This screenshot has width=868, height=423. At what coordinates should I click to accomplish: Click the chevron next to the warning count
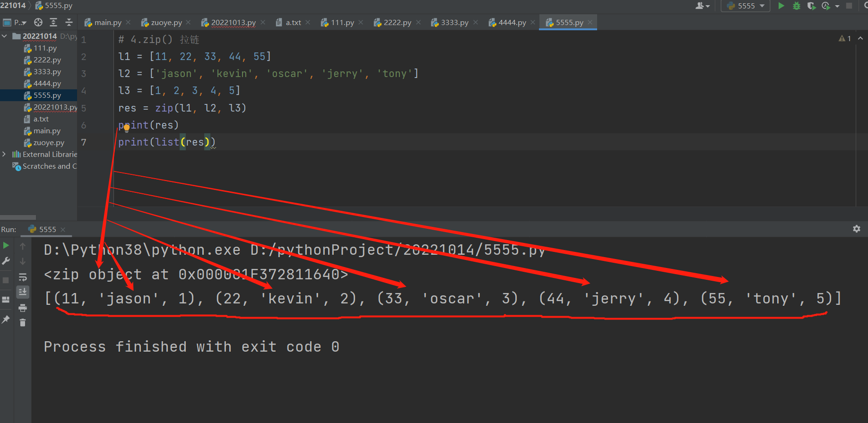[x=860, y=38]
